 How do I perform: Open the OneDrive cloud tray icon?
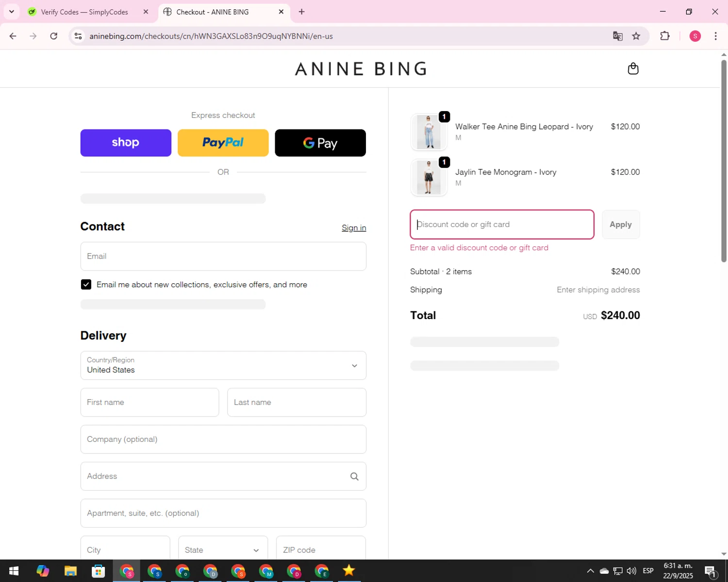(604, 571)
